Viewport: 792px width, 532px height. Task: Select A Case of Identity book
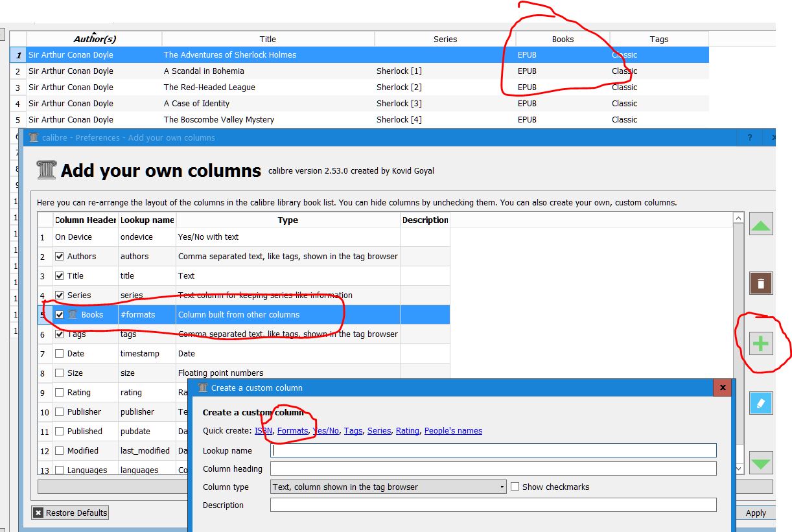pyautogui.click(x=196, y=104)
